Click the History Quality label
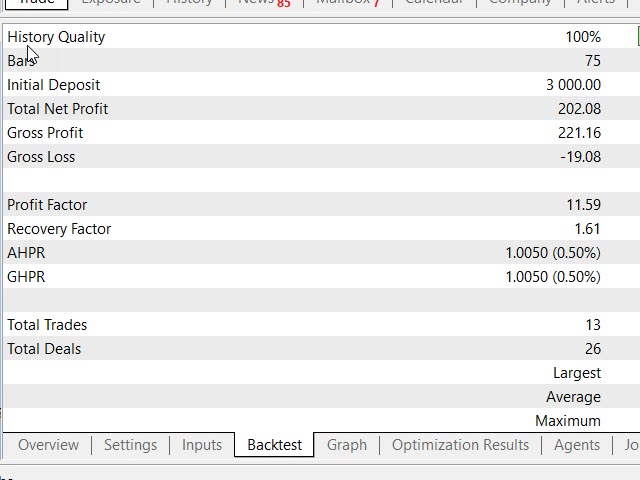This screenshot has width=640, height=480. [56, 37]
